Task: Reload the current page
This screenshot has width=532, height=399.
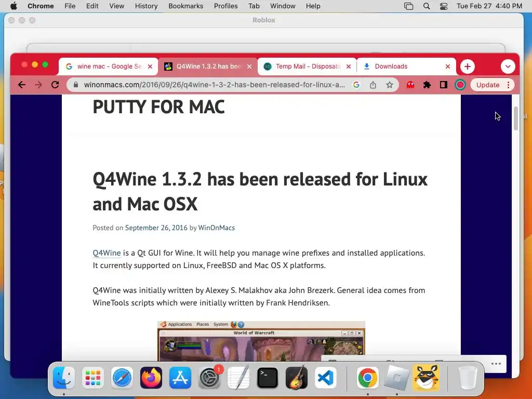Action: point(55,85)
